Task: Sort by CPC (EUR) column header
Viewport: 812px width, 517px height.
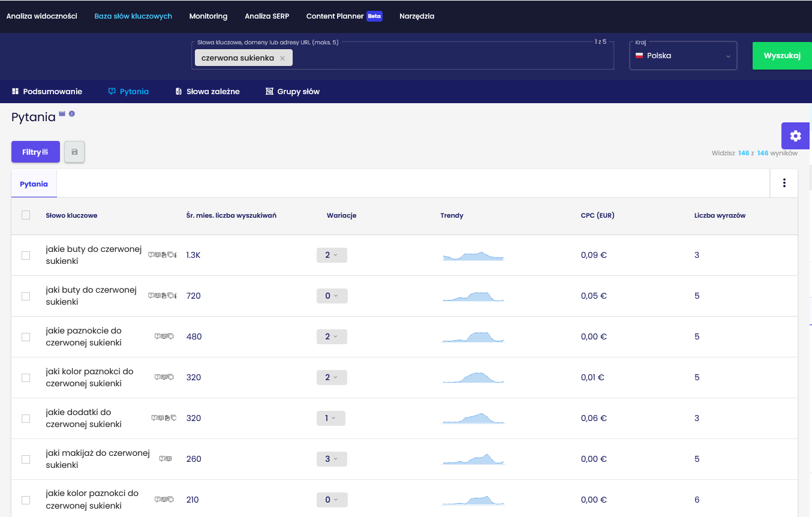Action: (x=598, y=215)
